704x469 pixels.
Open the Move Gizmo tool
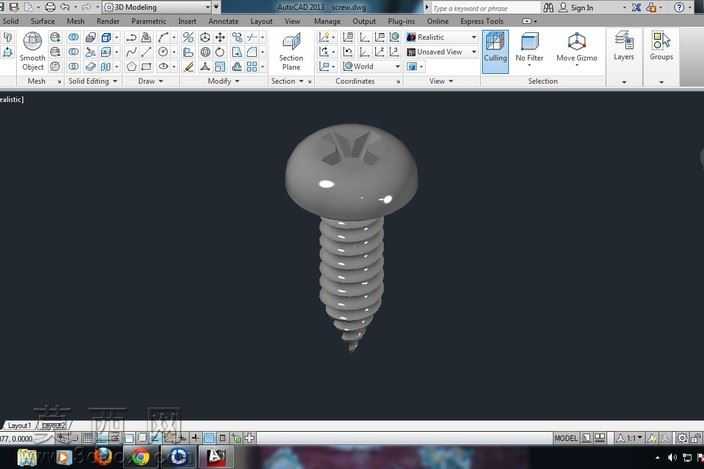[x=577, y=48]
